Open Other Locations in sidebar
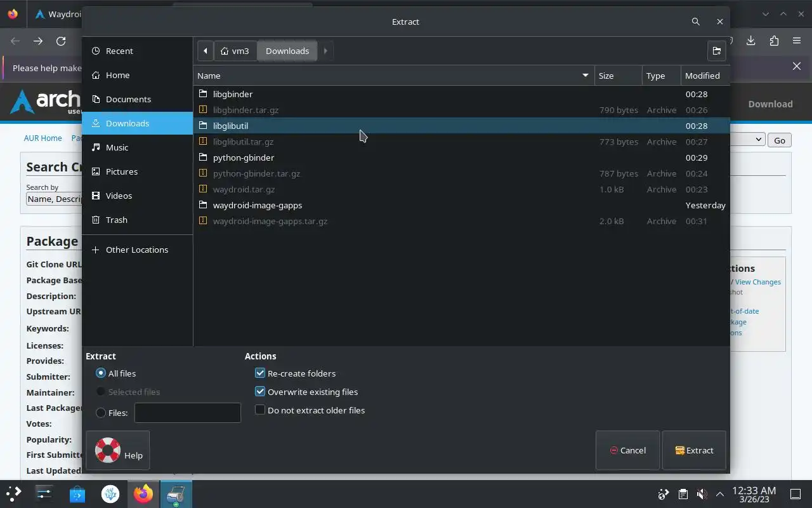The width and height of the screenshot is (812, 508). [x=138, y=250]
